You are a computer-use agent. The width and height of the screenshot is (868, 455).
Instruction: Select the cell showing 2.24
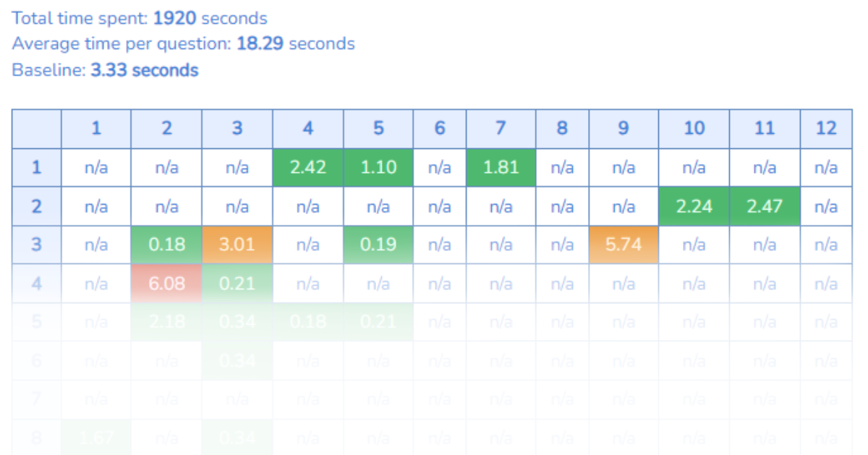pos(694,206)
